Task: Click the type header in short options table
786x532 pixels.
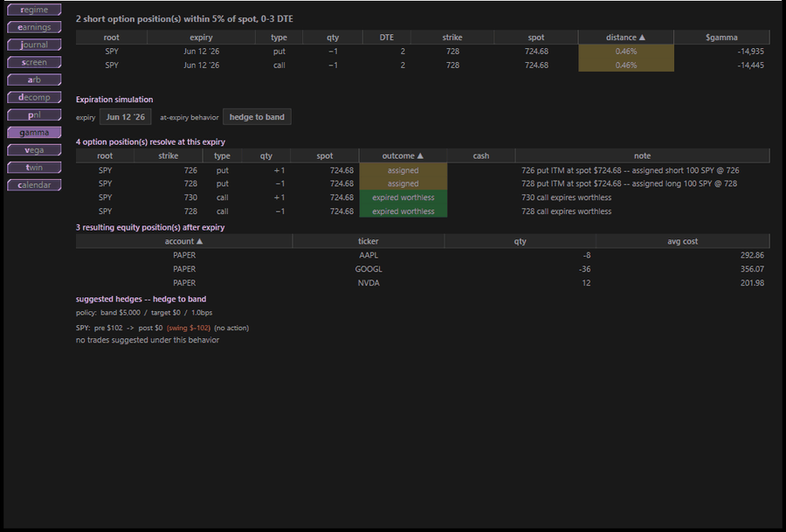Action: (x=279, y=37)
